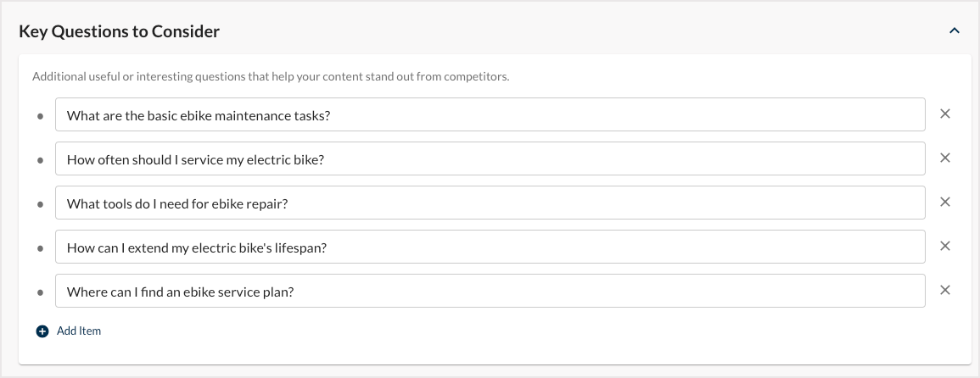Remove the ebike repair tools question

pos(945,203)
